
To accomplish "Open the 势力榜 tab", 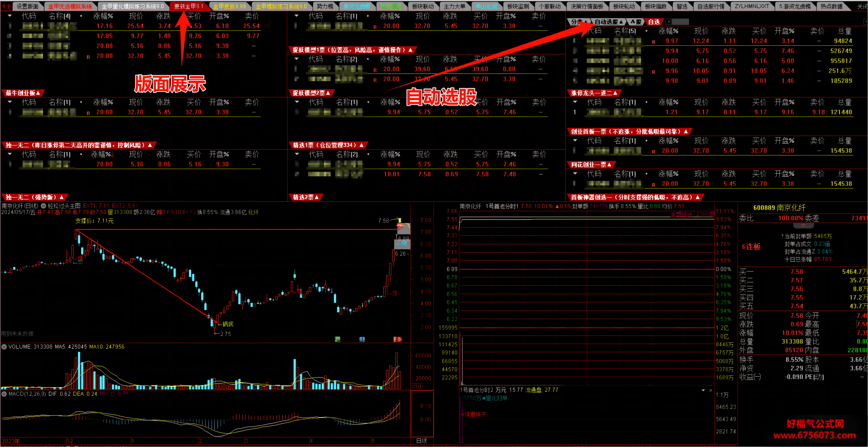I will point(325,6).
